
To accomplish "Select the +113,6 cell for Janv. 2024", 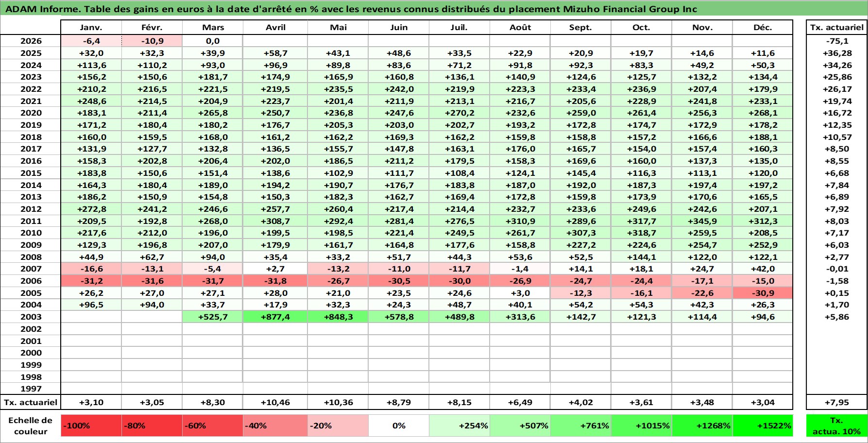I will [x=91, y=65].
